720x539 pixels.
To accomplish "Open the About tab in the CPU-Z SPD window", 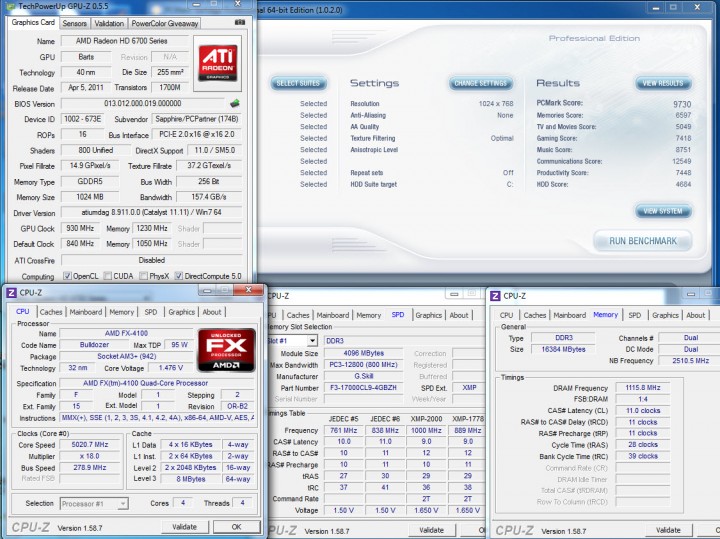I will point(459,315).
